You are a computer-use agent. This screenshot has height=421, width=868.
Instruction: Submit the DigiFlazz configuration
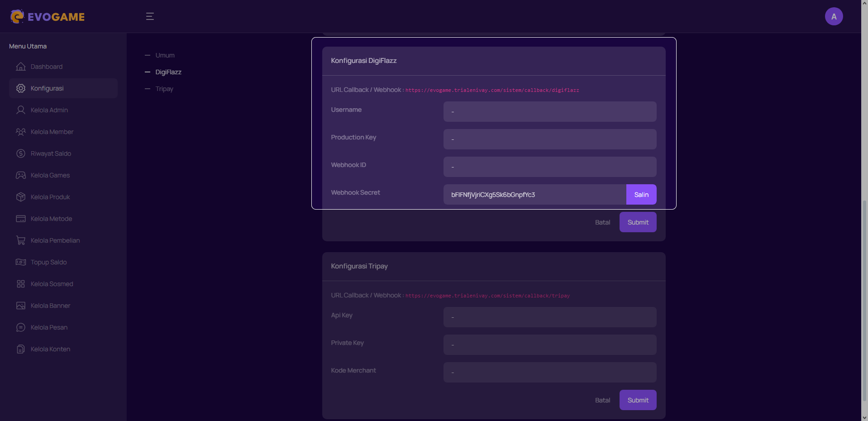click(638, 222)
